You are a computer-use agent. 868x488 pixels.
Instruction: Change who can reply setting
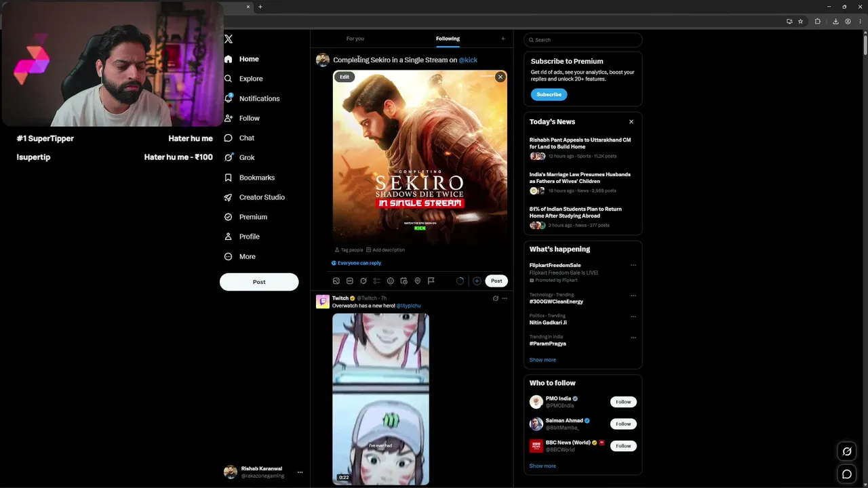click(356, 263)
